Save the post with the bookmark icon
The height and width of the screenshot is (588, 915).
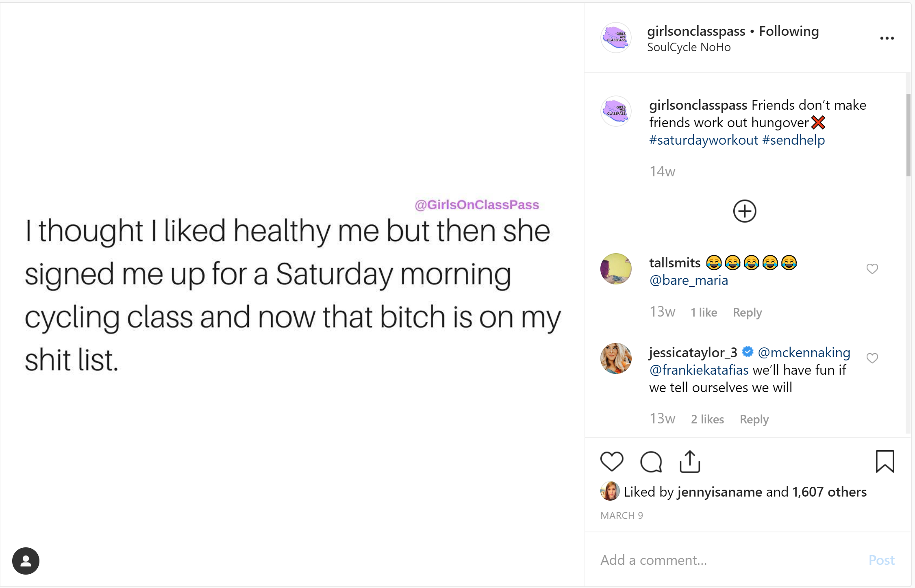tap(885, 462)
